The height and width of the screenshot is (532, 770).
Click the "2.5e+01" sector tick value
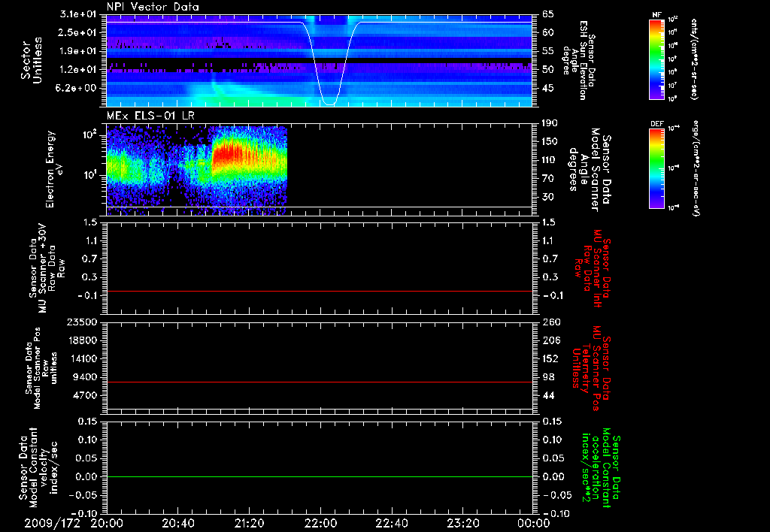[78, 32]
